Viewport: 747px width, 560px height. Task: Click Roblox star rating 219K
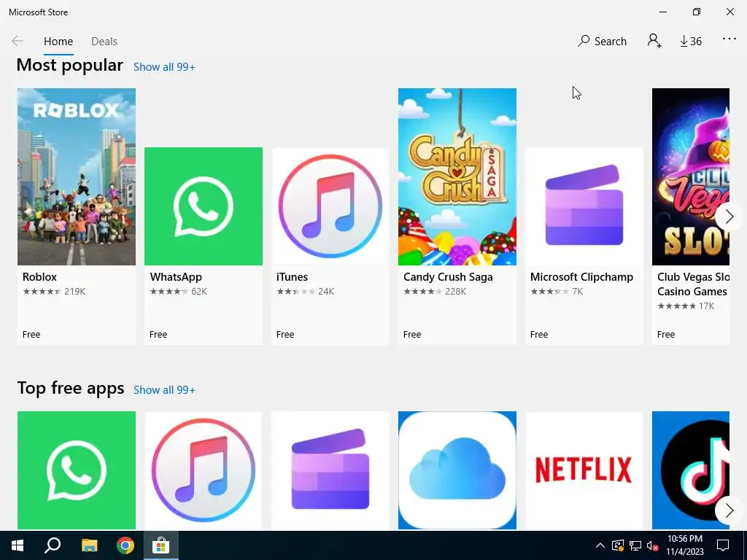coord(54,292)
